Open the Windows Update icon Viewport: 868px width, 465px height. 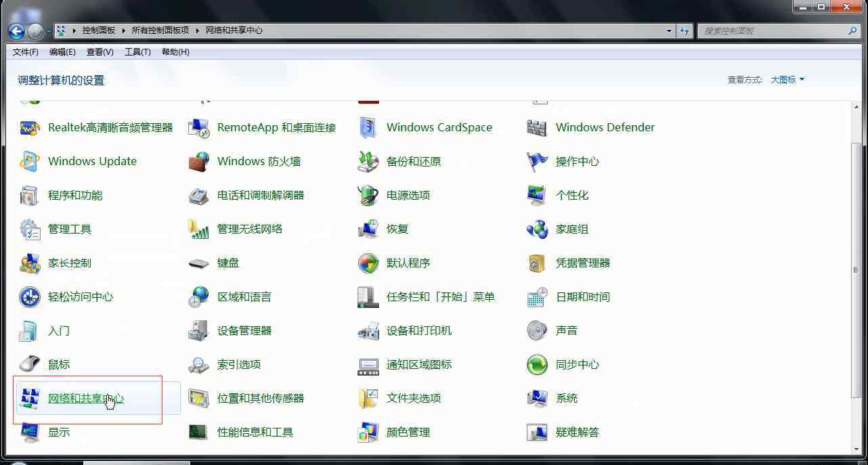(x=30, y=161)
